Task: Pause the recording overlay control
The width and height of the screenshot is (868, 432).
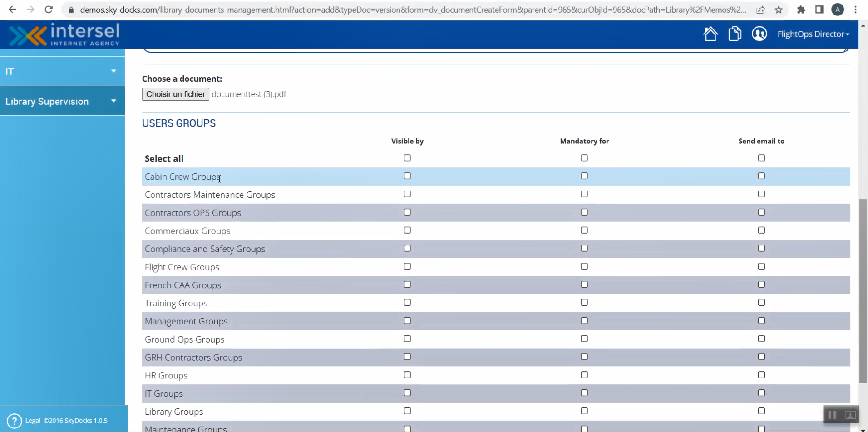Action: click(832, 415)
